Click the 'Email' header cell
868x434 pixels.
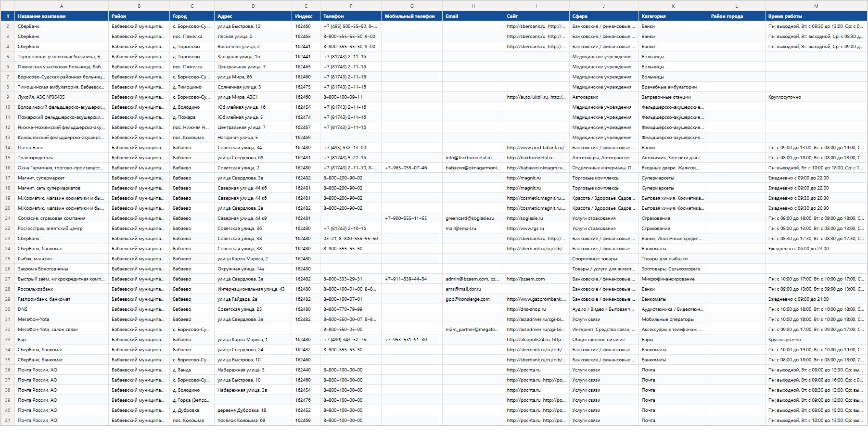pyautogui.click(x=473, y=16)
